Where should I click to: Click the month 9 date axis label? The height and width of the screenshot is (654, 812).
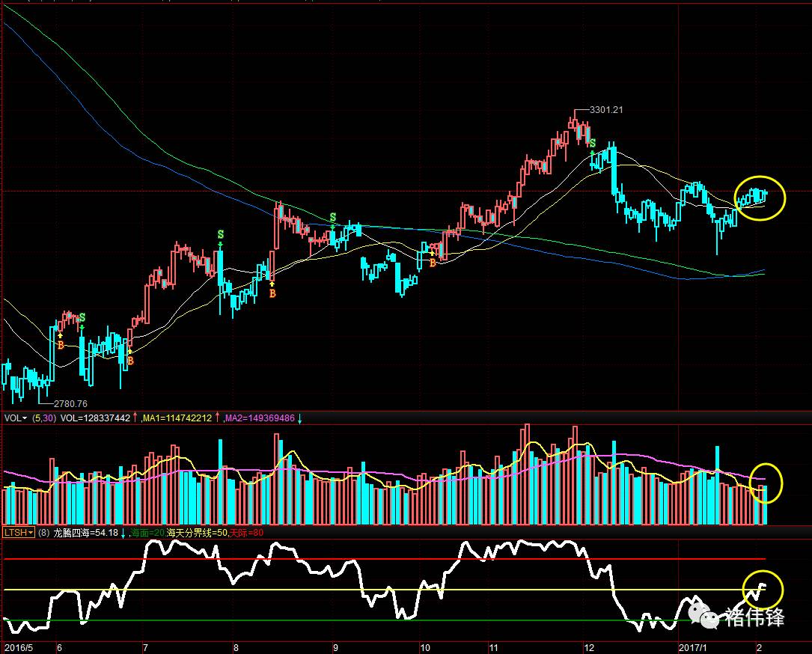point(335,648)
